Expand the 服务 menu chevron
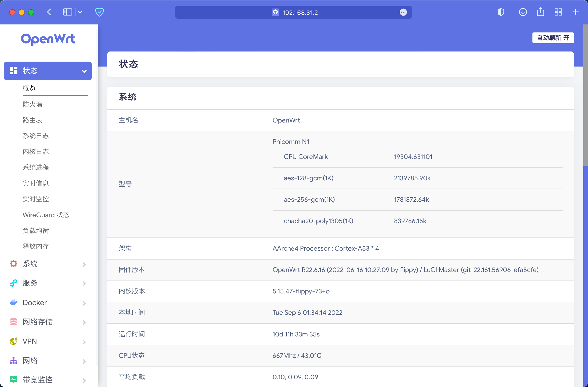This screenshot has width=588, height=387. (x=84, y=284)
